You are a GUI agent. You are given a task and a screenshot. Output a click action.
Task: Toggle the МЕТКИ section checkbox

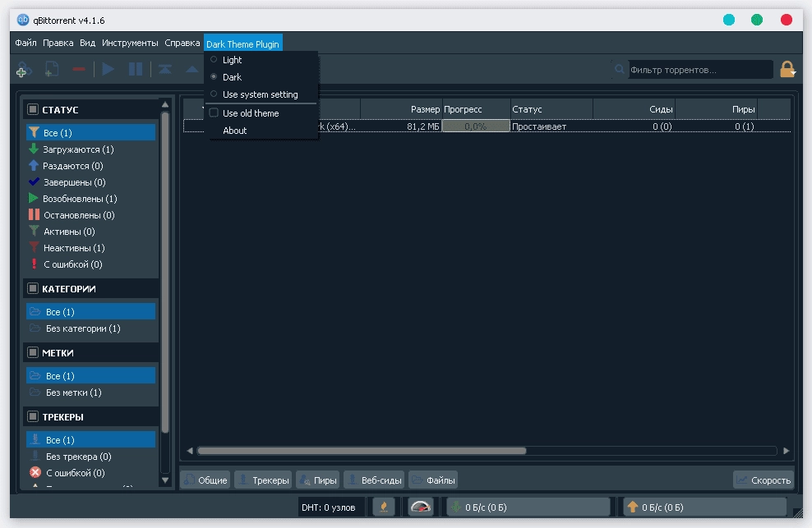(33, 352)
